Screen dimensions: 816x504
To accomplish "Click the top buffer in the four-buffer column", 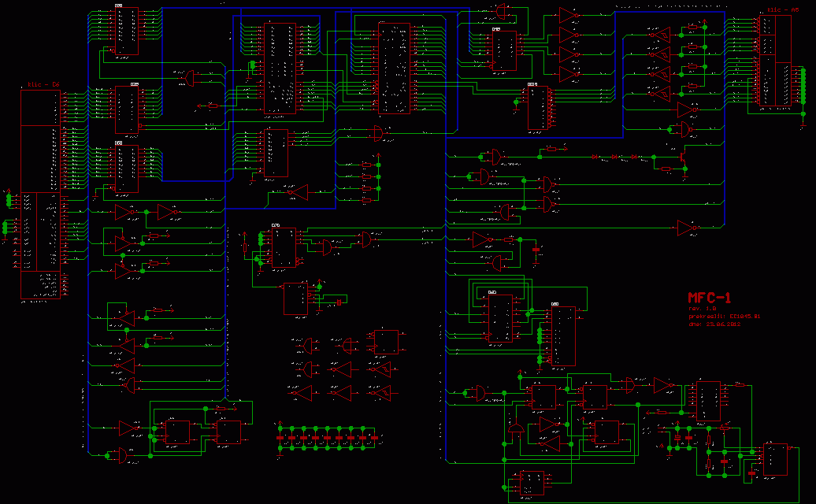I will [x=569, y=16].
